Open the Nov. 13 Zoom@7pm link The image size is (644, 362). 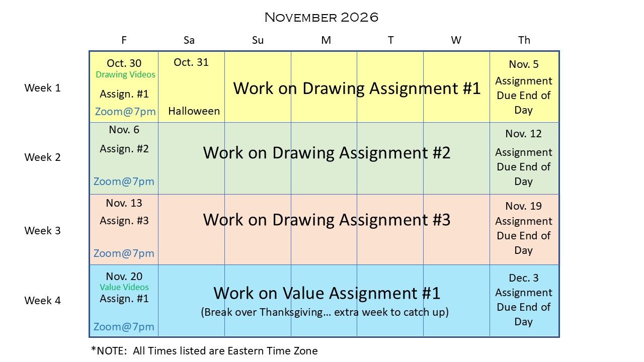[x=124, y=253]
